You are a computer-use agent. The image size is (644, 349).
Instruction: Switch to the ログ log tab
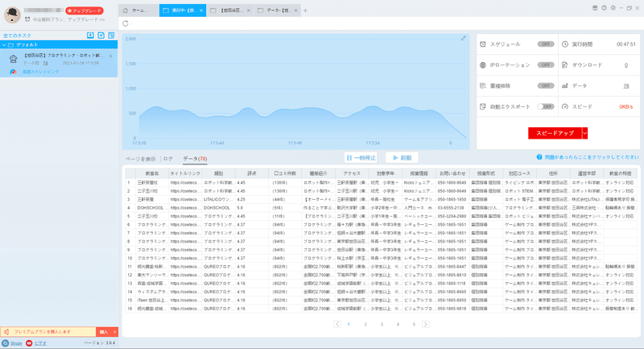[168, 159]
